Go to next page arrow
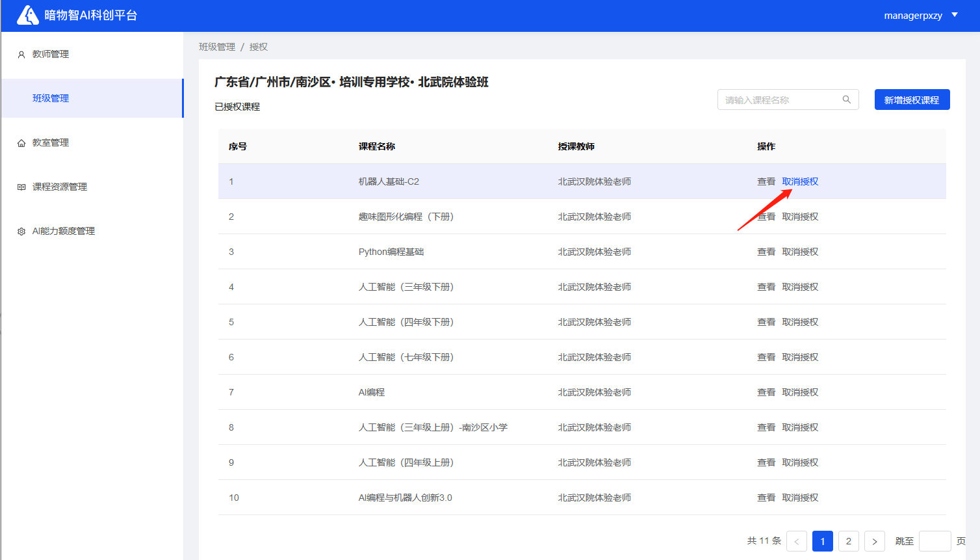This screenshot has height=560, width=980. click(x=875, y=541)
